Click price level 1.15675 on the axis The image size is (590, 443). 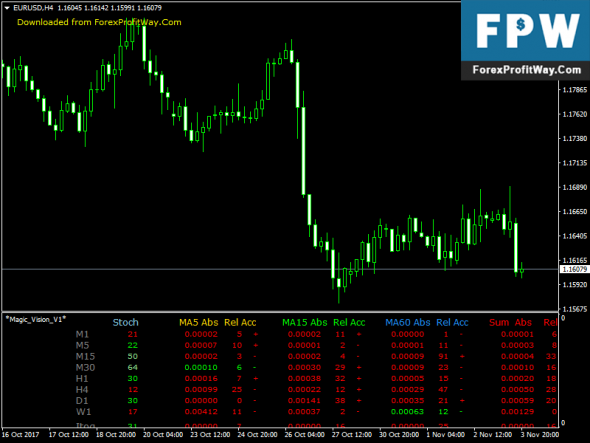tap(575, 309)
